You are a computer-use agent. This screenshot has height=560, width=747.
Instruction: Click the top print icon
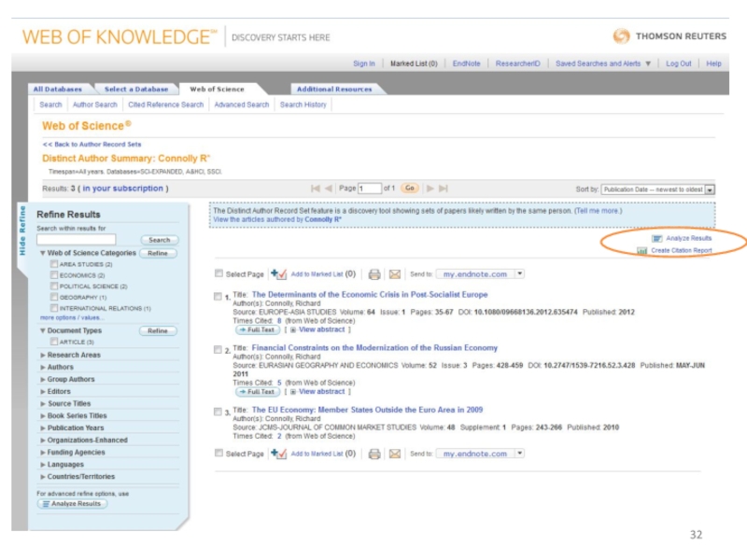(x=374, y=274)
